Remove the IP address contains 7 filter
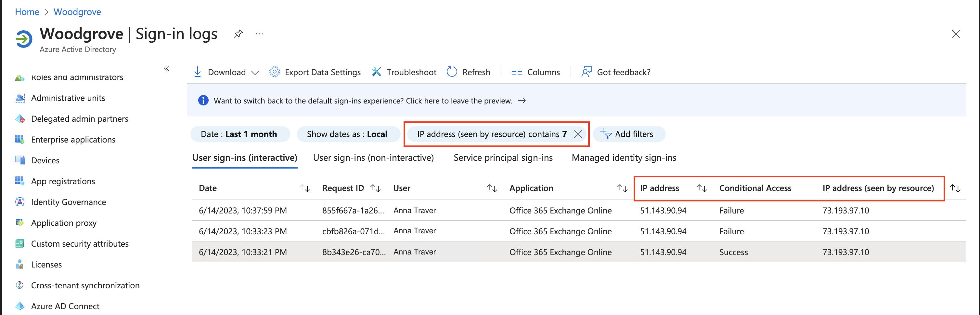This screenshot has width=980, height=315. tap(578, 134)
